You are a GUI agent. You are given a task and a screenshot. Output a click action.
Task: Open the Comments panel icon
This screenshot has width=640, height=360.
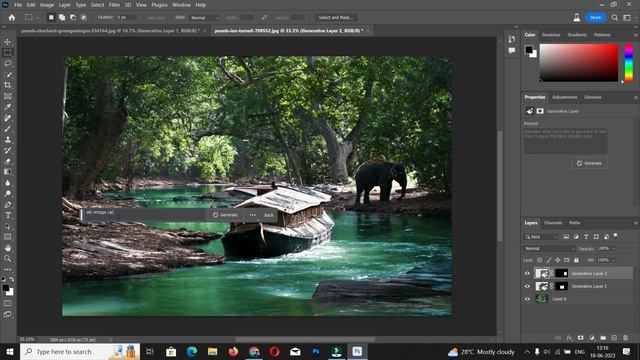(x=511, y=51)
